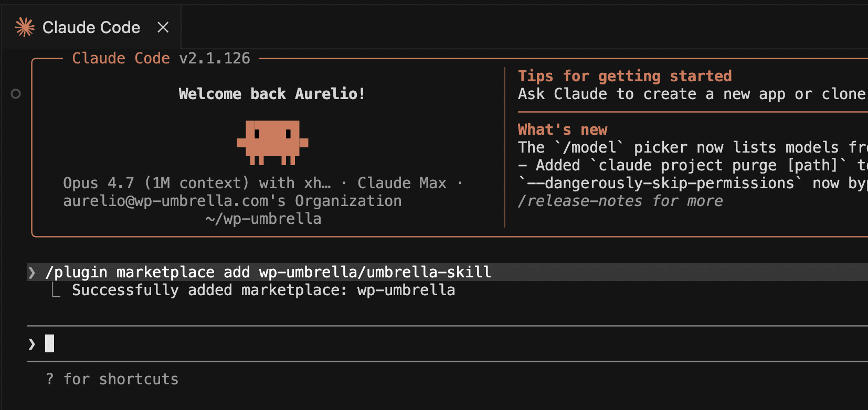The image size is (868, 410).
Task: Click the 'Ask Claude to create a new app' tip
Action: (692, 94)
